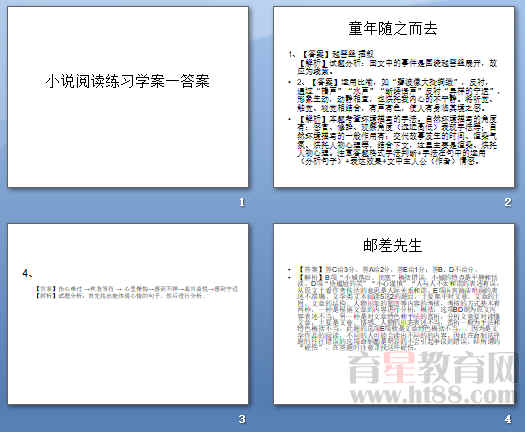Image resolution: width=525 pixels, height=432 pixels.
Task: Click slide number label 1
Action: coord(242,202)
